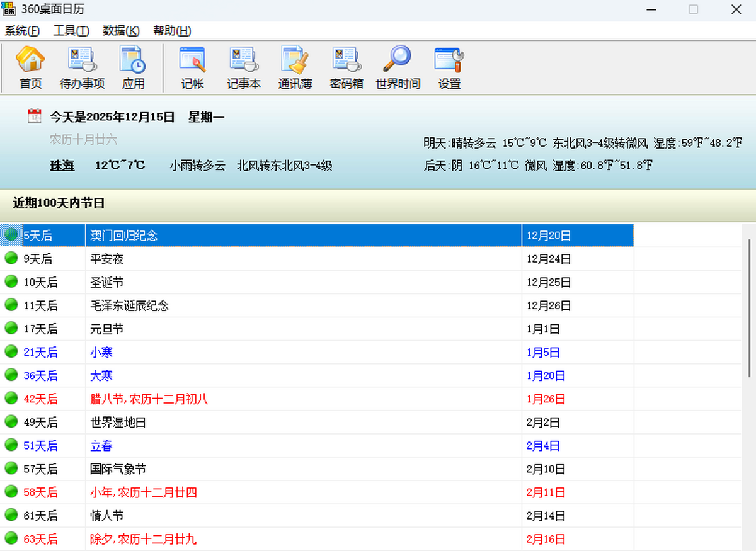Screen dimensions: 756x551
Task: Open 世界时间 world time tool
Action: click(398, 67)
